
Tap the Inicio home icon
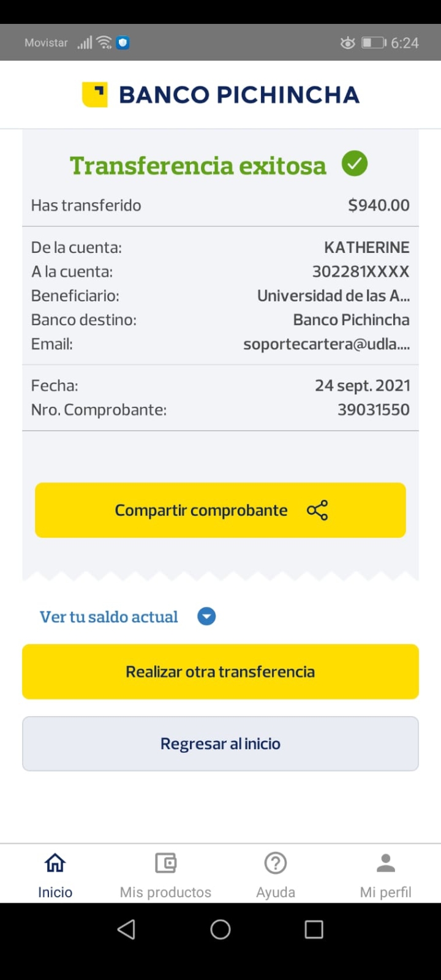tap(55, 863)
